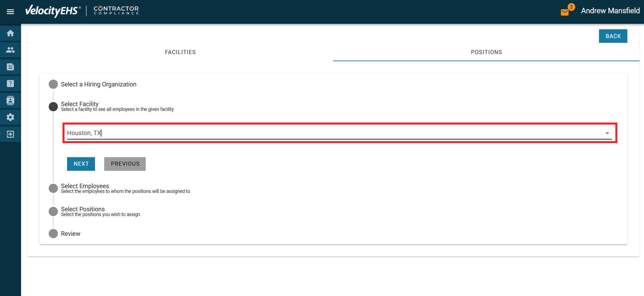Open the help question mark icon

click(x=11, y=84)
